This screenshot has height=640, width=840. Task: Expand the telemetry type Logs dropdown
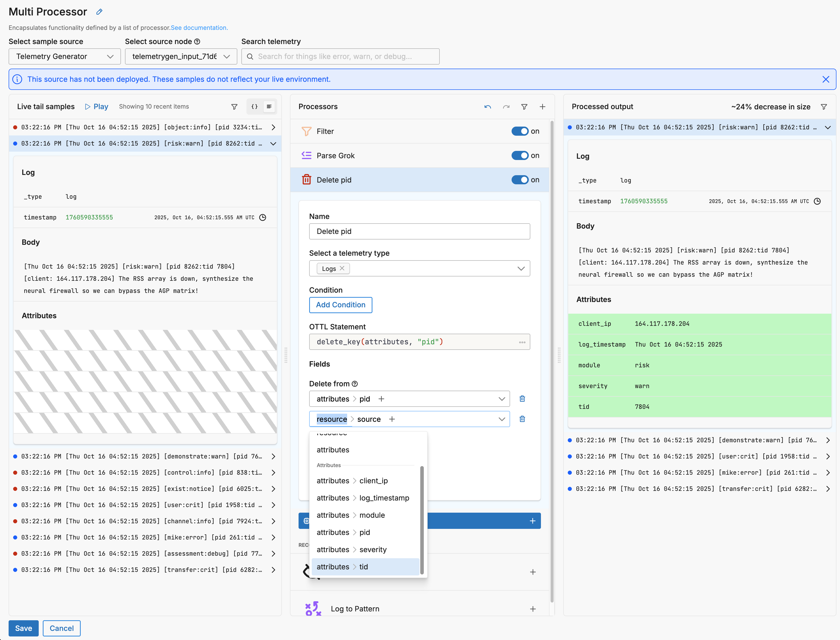click(x=520, y=269)
